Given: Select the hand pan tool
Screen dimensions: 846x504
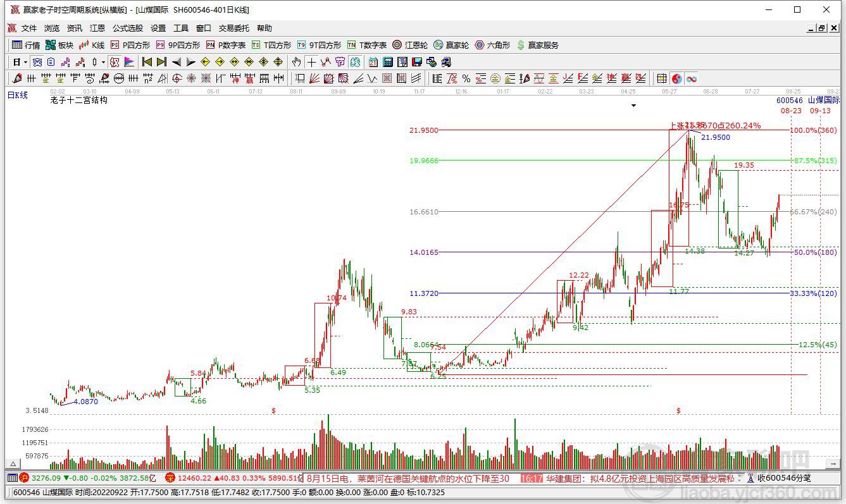Looking at the screenshot, I should coord(296,62).
